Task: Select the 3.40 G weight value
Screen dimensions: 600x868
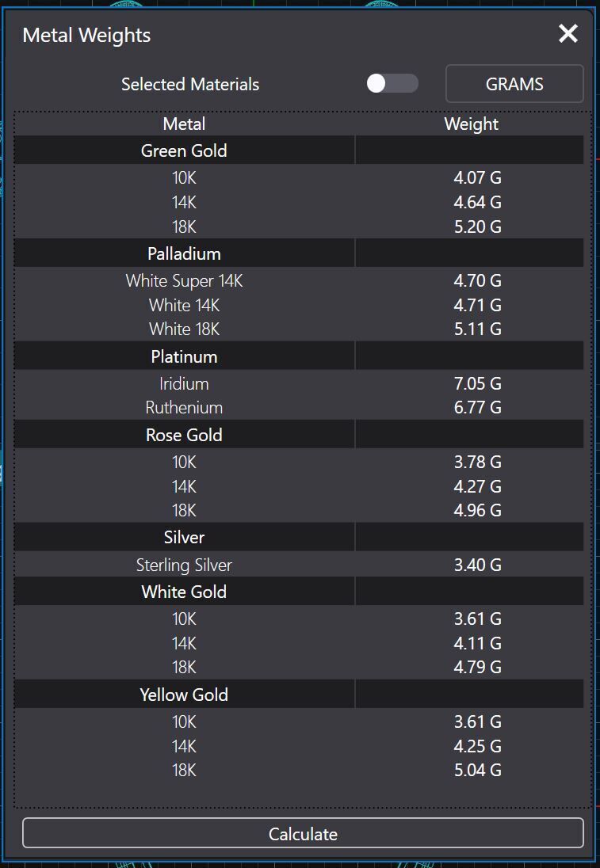Action: coord(477,565)
